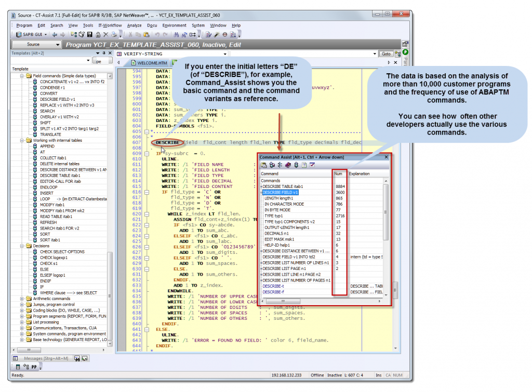Click the Save icon in the toolbar
Viewport: 532px width, 392px height.
(x=89, y=35)
